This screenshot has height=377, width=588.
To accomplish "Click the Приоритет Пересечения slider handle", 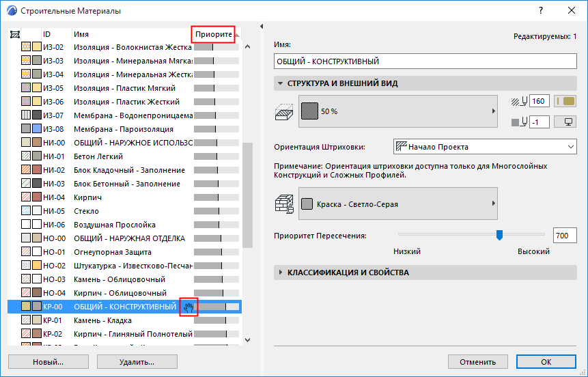I will point(499,235).
